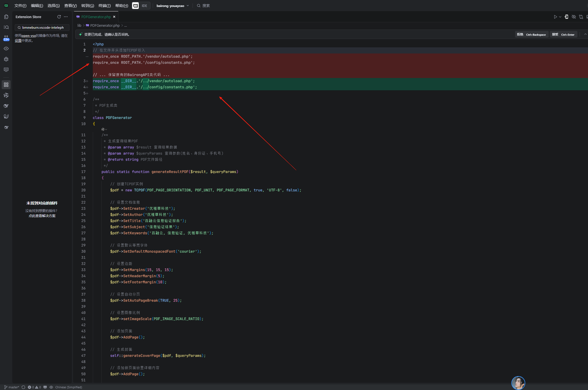Viewport: 588px width, 390px height.
Task: Click the whale AI assistant icon in sidebar
Action: tap(6, 106)
